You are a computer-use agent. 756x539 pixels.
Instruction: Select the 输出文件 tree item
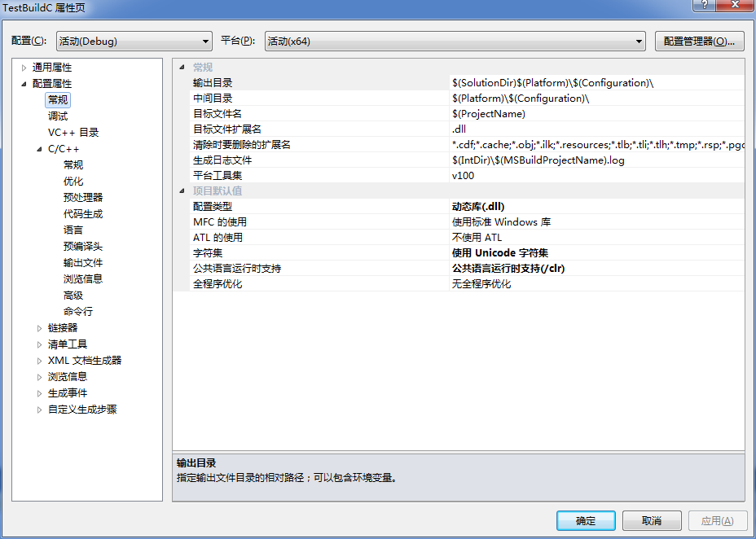click(83, 262)
